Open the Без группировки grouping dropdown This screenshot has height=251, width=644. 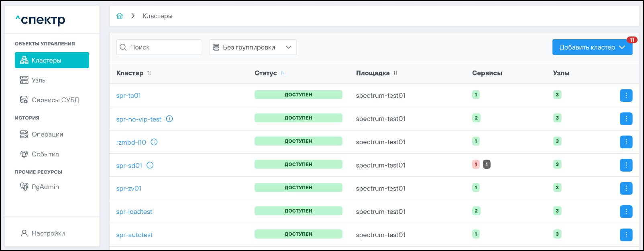pos(253,47)
